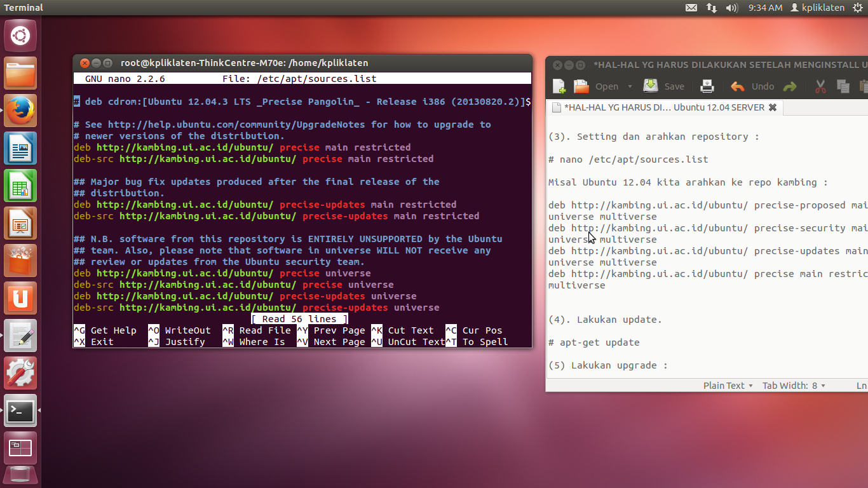
Task: Click gedit line containing 'precise-proposed'
Action: [x=708, y=205]
